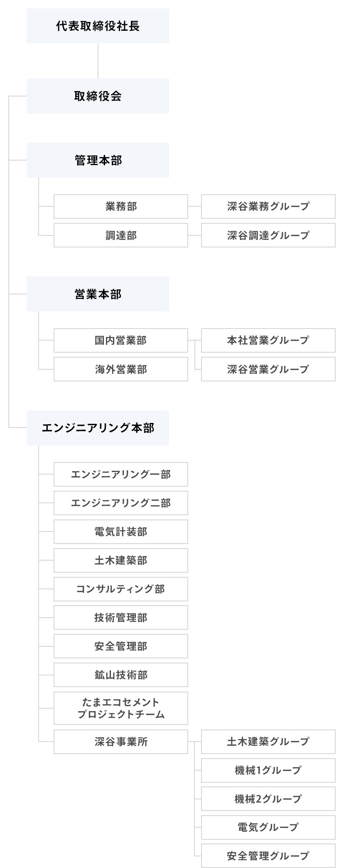Click the たまエコセメントプロジェクトチーム box
344x868 pixels.
[x=120, y=708]
